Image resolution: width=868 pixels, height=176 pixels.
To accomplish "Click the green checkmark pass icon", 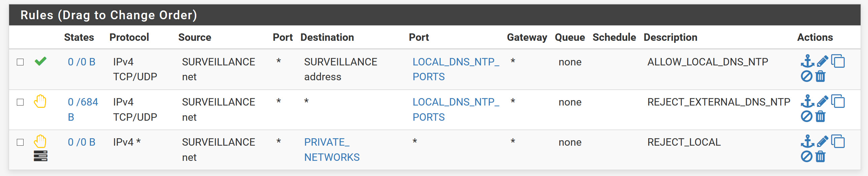I will tap(40, 61).
